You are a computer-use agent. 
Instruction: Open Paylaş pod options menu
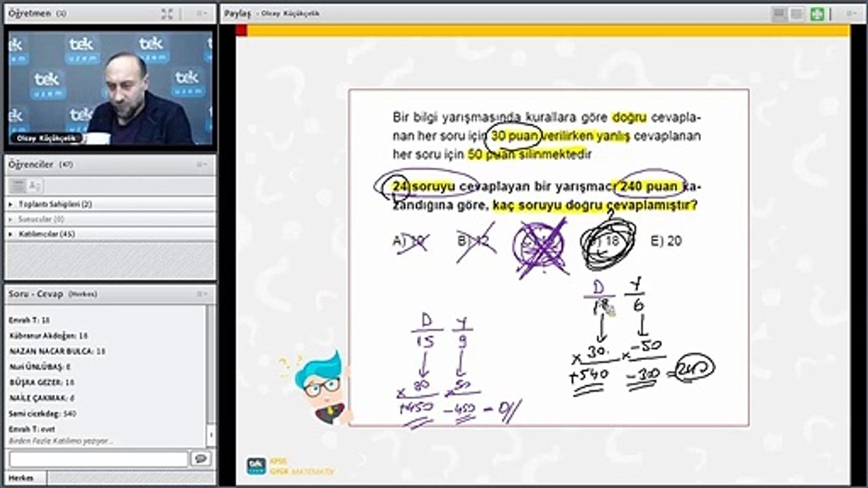point(851,13)
